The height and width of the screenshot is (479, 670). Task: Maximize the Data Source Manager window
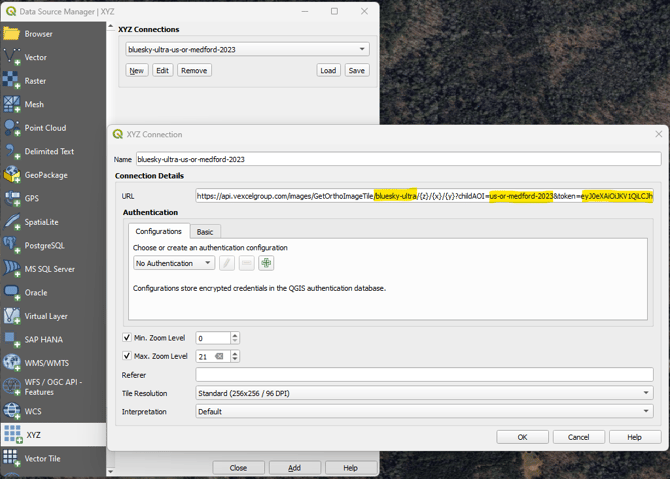(x=334, y=12)
